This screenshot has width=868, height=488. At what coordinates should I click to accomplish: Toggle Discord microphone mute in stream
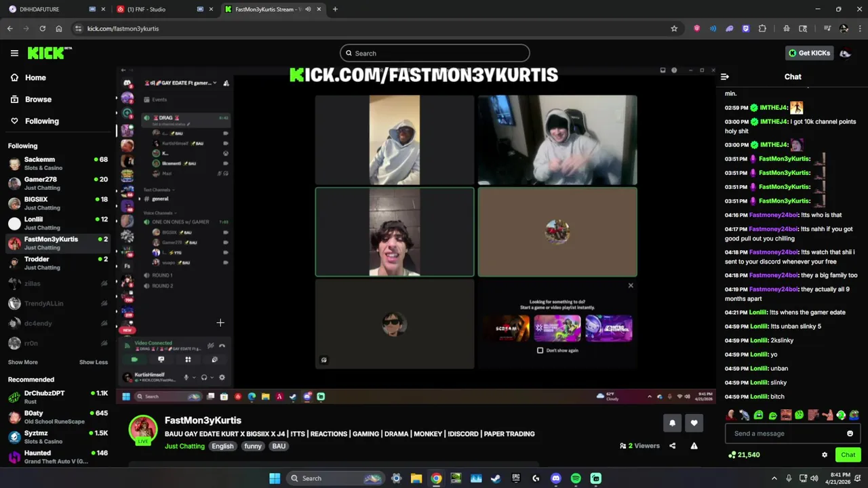[186, 378]
